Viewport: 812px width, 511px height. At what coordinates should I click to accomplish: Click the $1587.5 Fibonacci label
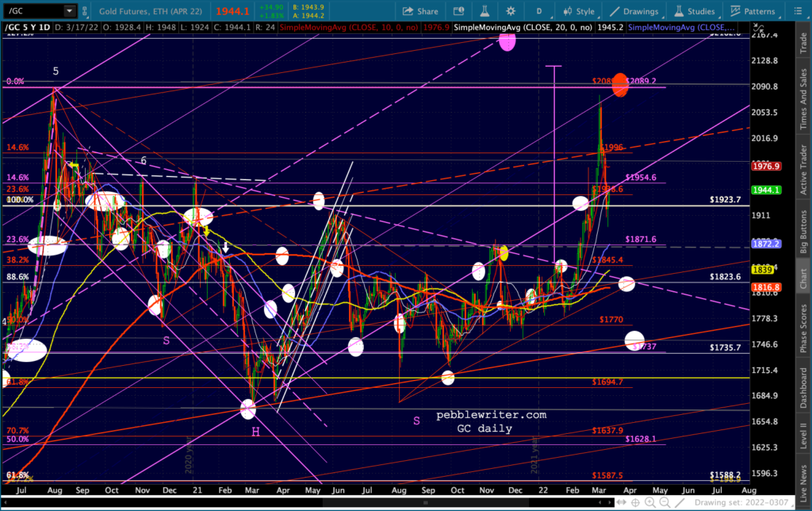pos(607,475)
